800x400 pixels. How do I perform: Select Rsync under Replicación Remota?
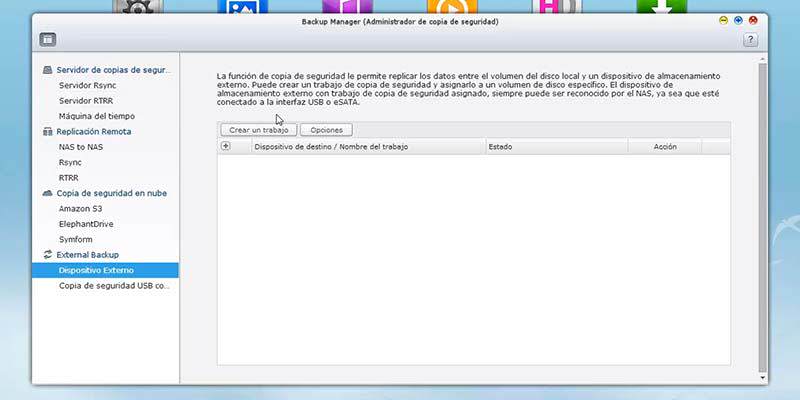70,162
